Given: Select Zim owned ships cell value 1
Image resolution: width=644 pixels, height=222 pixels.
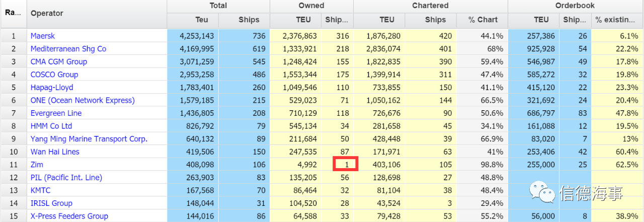Looking at the screenshot, I should click(347, 165).
